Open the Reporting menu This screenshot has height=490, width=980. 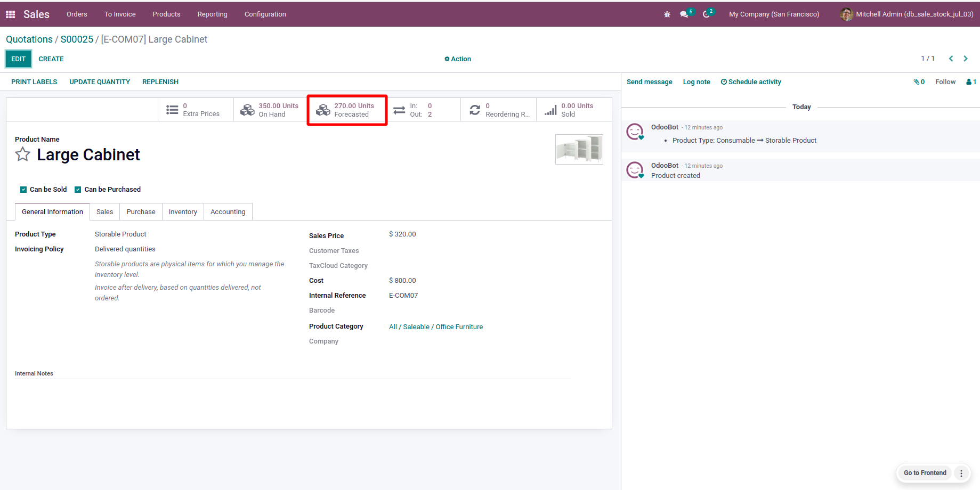212,14
